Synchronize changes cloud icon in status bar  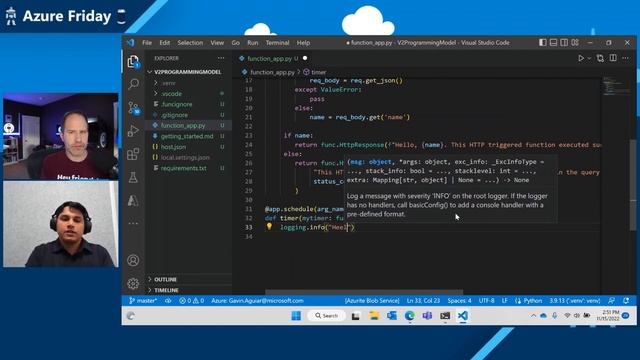coord(168,301)
